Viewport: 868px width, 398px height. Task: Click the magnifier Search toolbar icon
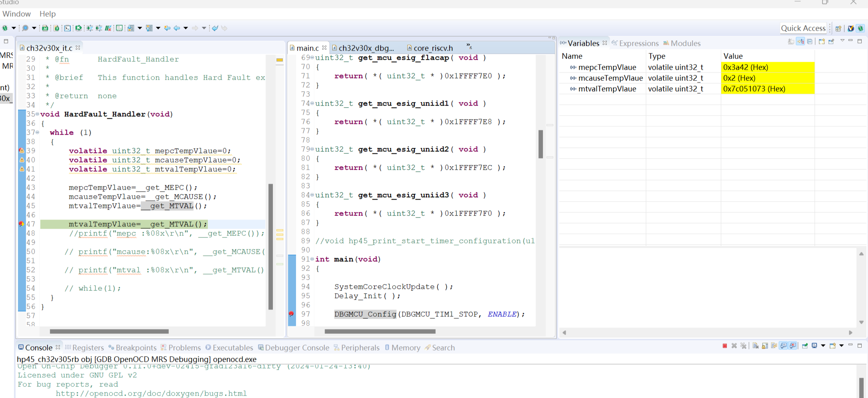25,28
